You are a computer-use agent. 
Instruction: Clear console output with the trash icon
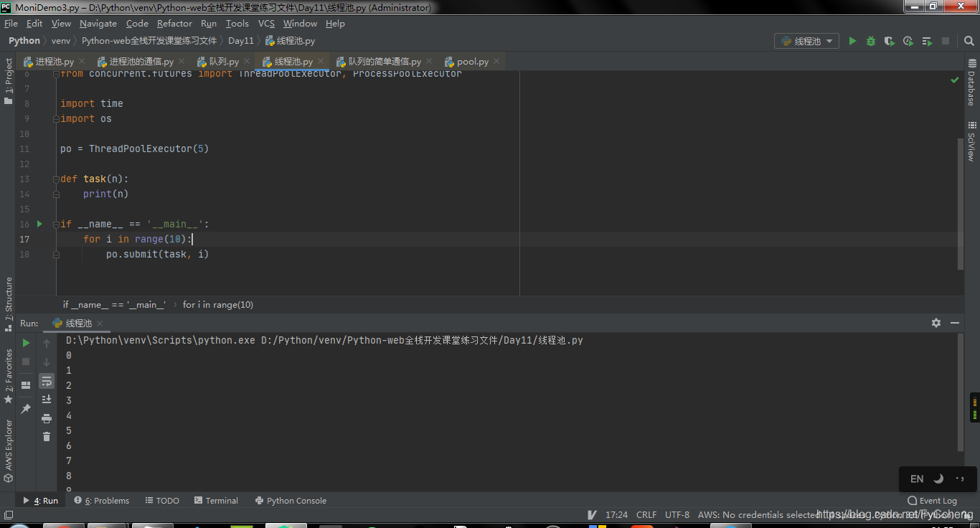pyautogui.click(x=47, y=436)
